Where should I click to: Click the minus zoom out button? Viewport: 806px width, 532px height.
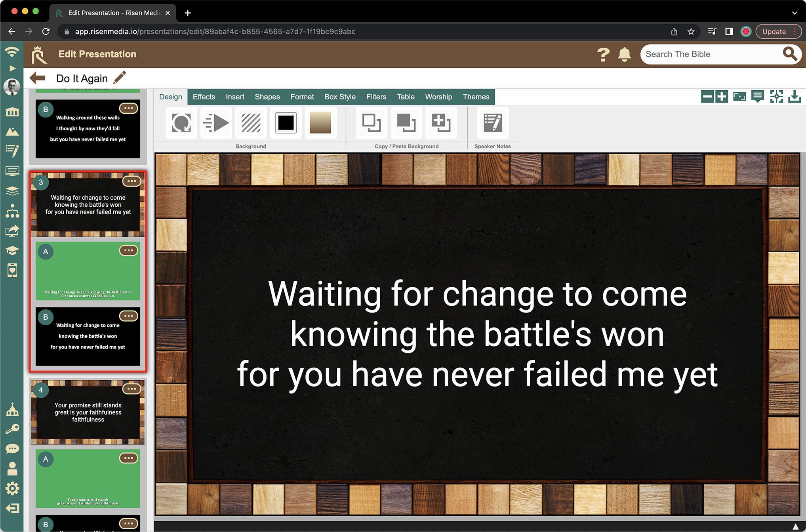tap(707, 96)
